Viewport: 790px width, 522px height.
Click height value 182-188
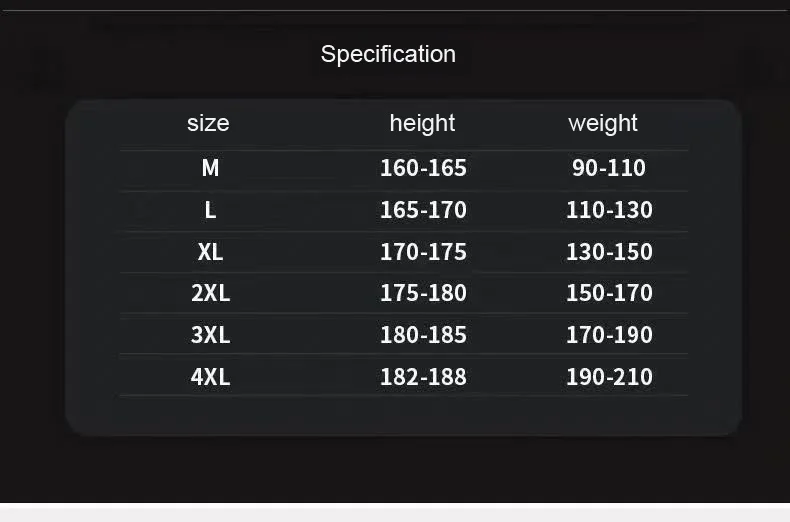[423, 377]
